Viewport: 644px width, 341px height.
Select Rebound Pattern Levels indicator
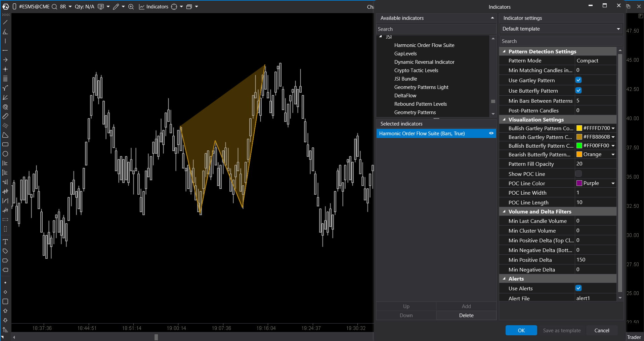click(x=420, y=104)
